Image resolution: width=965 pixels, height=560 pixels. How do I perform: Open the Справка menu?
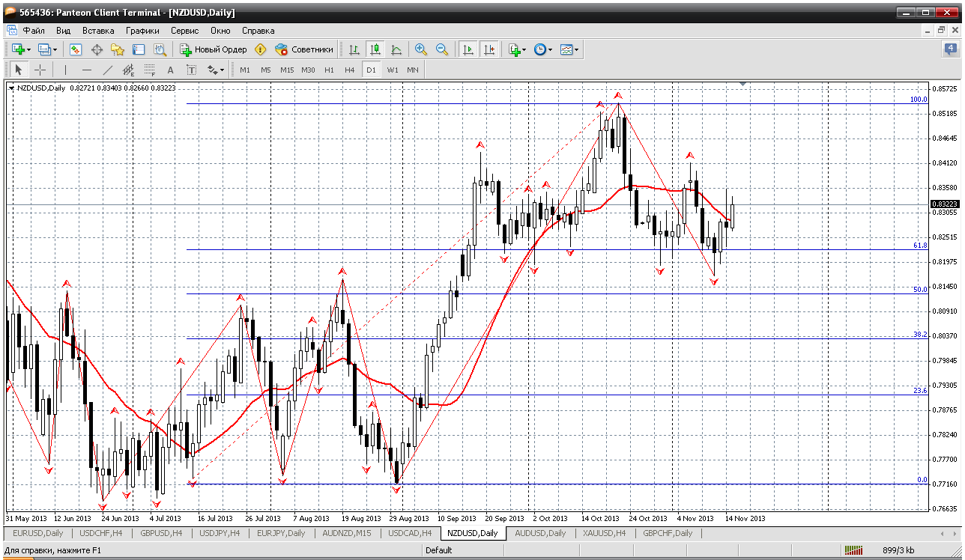[258, 31]
